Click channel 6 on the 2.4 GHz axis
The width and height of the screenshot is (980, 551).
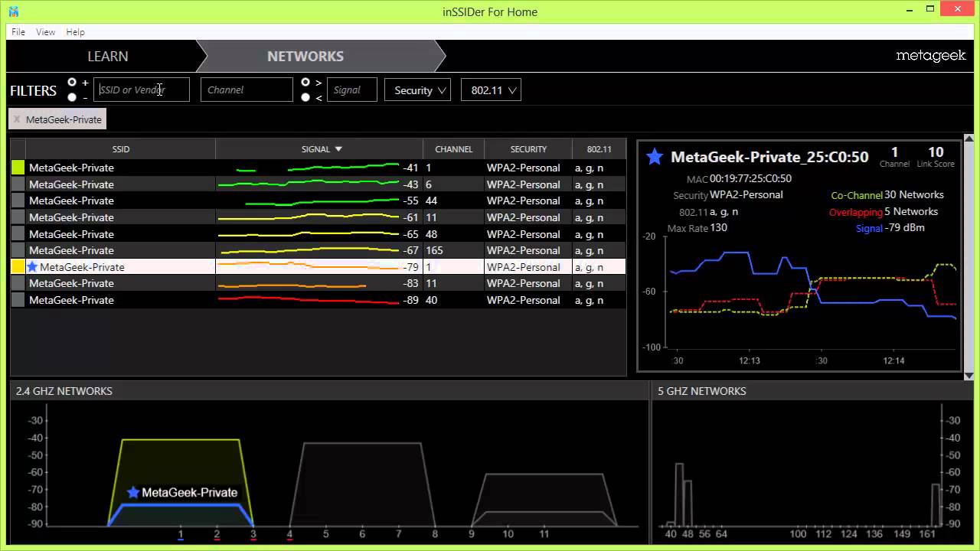point(362,533)
